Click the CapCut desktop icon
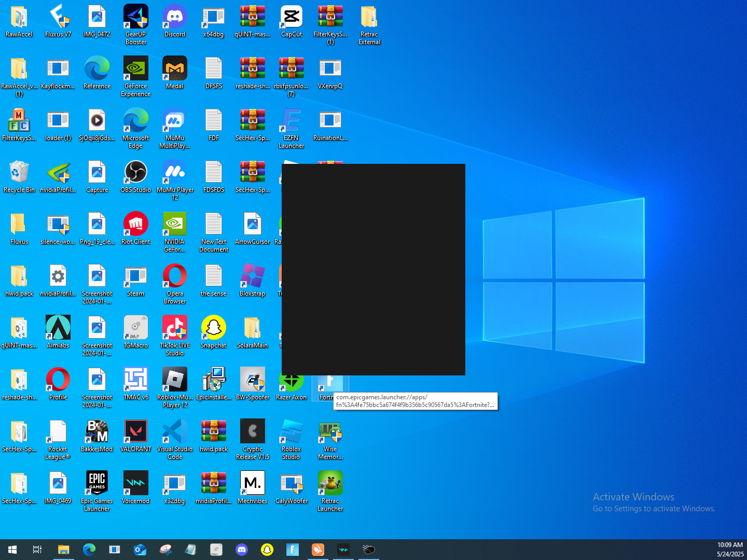 coord(292,18)
